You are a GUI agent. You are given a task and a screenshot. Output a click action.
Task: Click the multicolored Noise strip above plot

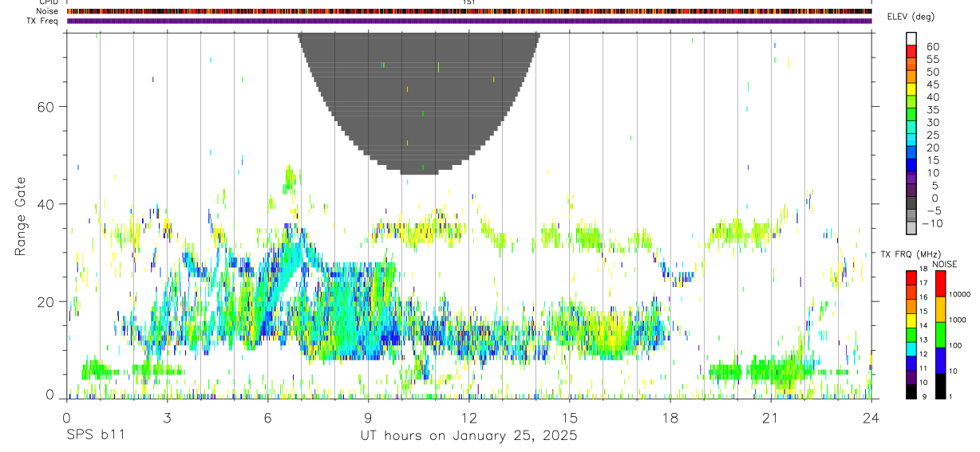(469, 11)
